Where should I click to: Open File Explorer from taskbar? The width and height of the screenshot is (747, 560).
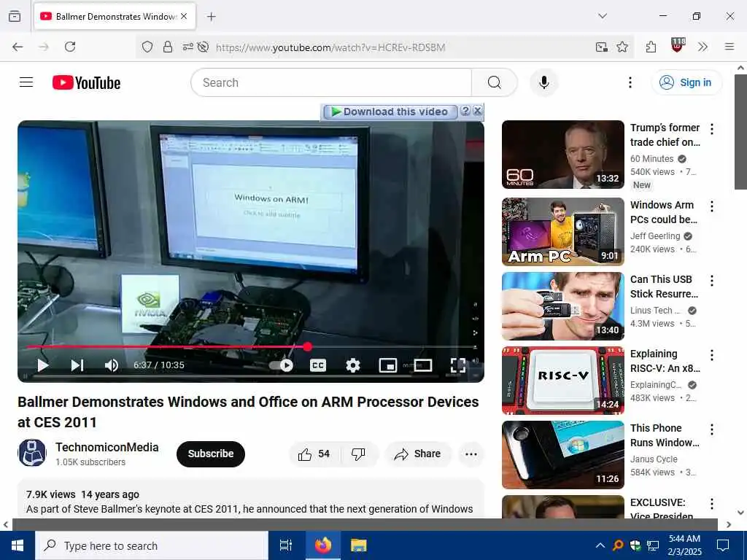coord(358,545)
